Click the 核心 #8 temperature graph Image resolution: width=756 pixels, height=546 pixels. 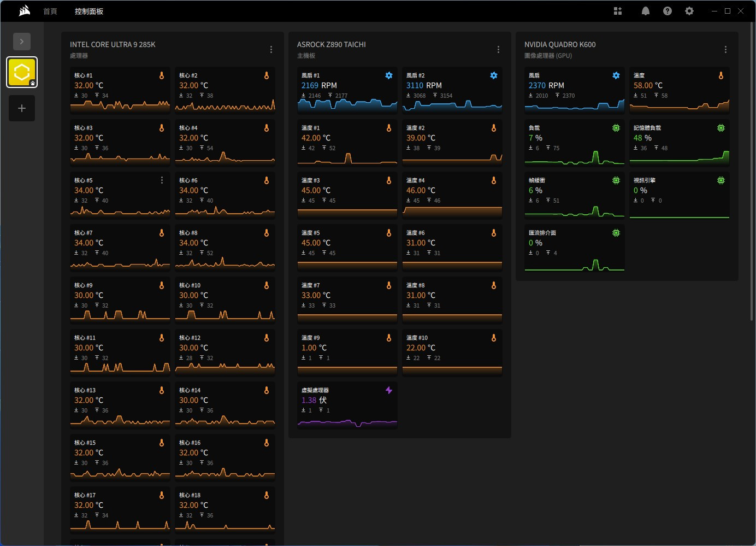[x=225, y=264]
